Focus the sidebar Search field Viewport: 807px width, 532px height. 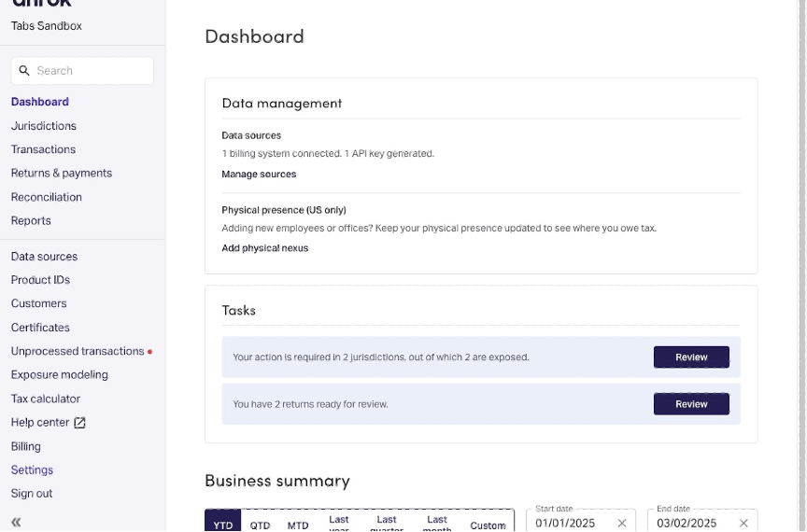click(x=92, y=71)
